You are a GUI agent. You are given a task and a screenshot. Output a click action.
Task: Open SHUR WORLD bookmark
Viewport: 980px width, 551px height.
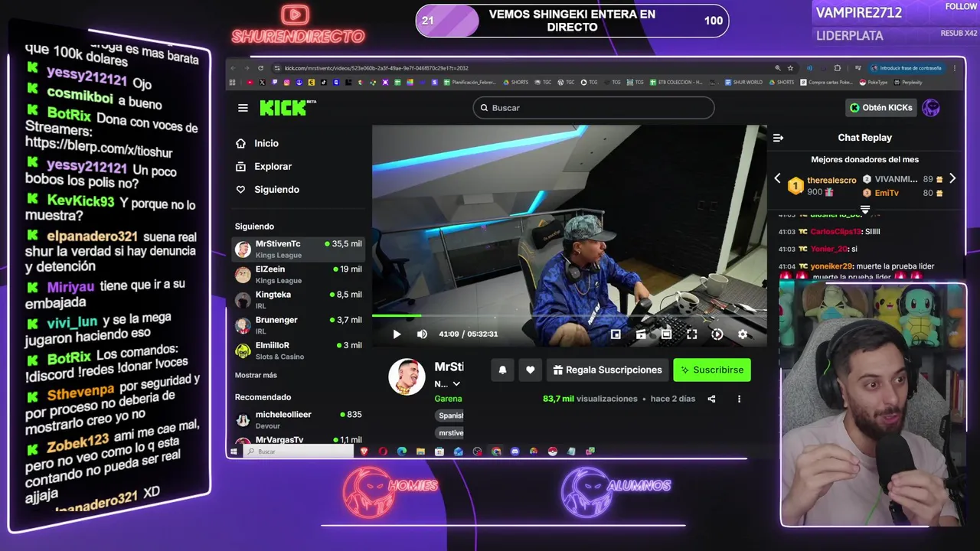click(x=743, y=82)
